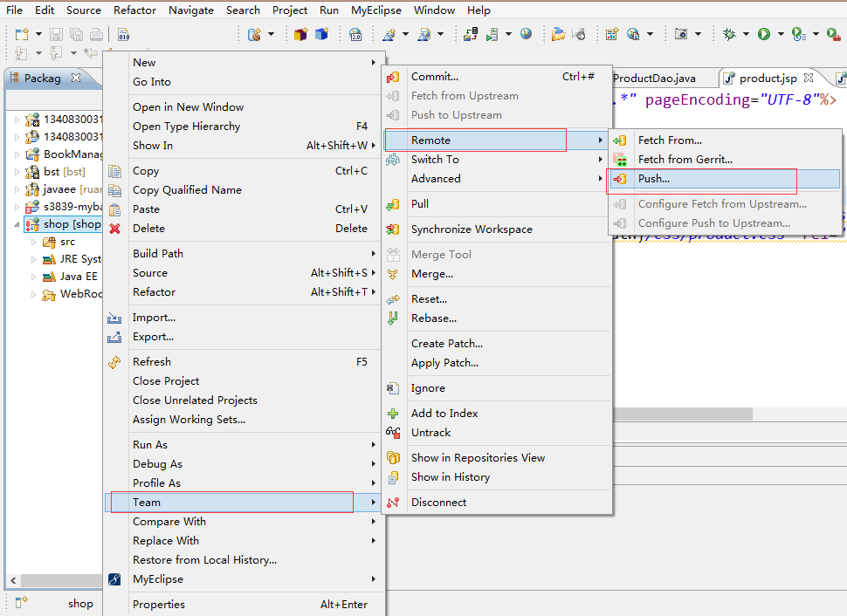Expand the BookManag project tree node
Viewport: 847px width, 616px height.
(x=17, y=154)
